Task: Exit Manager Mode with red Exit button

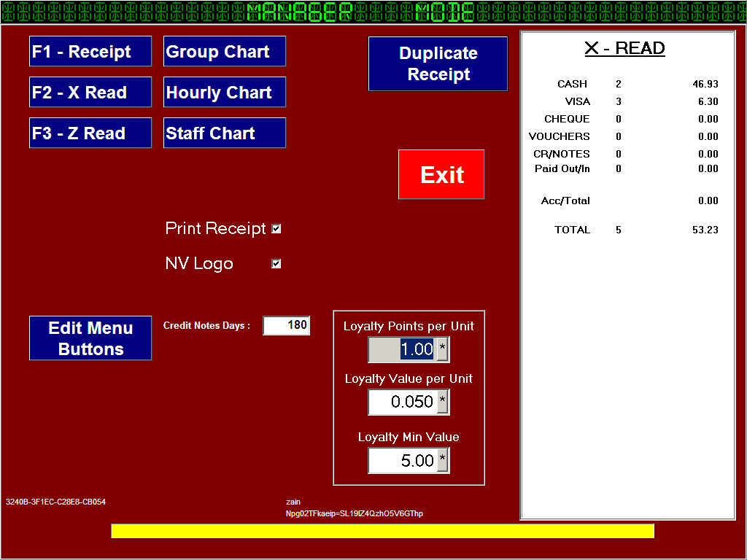Action: click(x=441, y=175)
